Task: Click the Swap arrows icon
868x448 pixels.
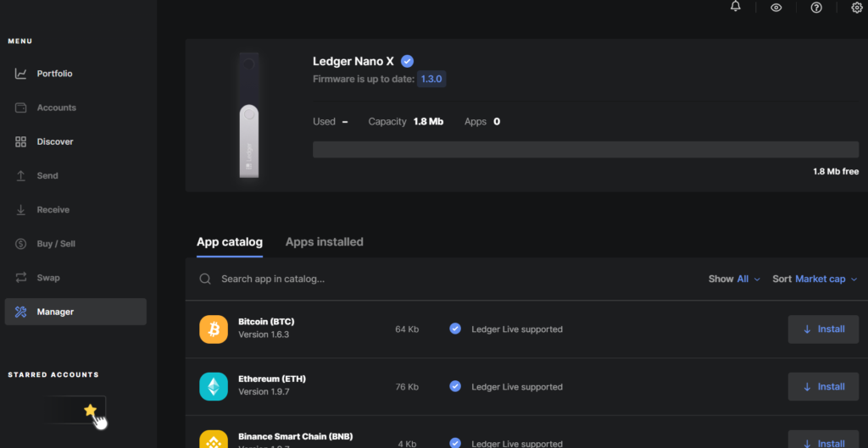Action: (x=20, y=278)
